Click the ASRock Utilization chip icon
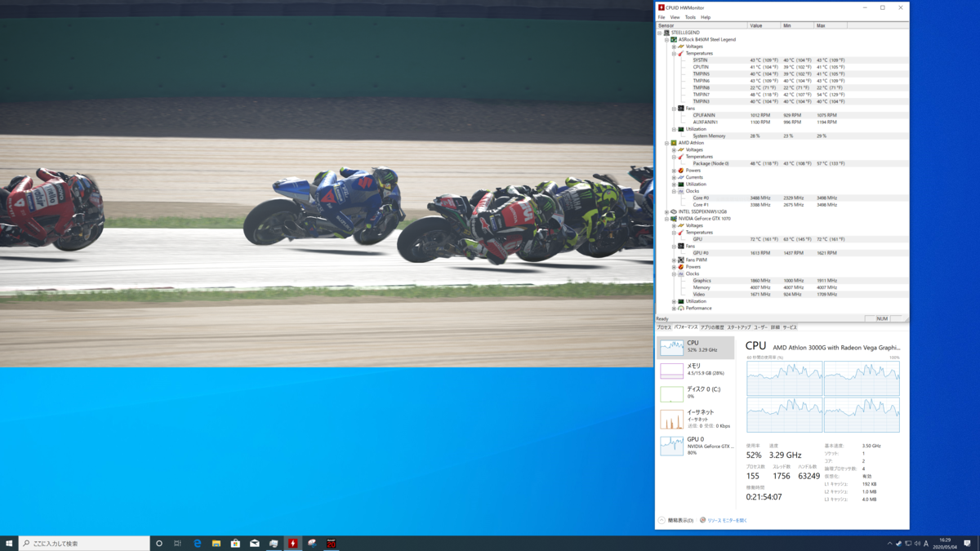Screen dimensions: 980x551 (681, 129)
